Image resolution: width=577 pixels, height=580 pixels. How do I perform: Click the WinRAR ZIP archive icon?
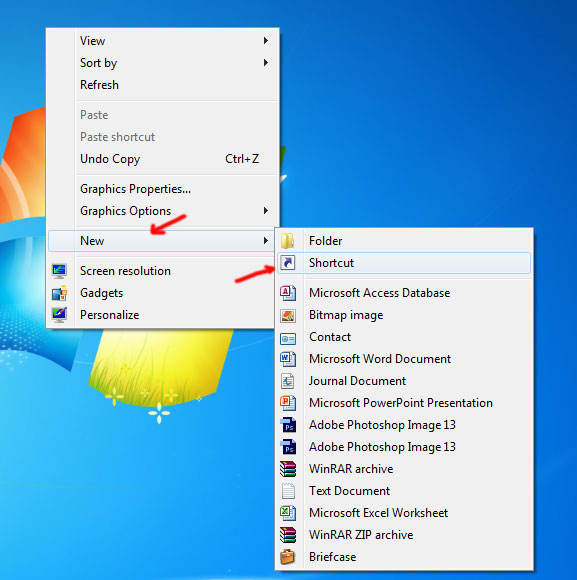tap(288, 535)
